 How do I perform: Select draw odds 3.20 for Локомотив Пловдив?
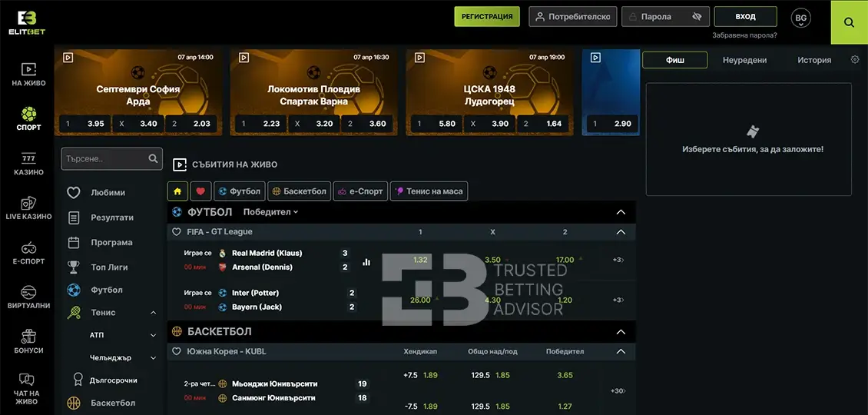[313, 124]
